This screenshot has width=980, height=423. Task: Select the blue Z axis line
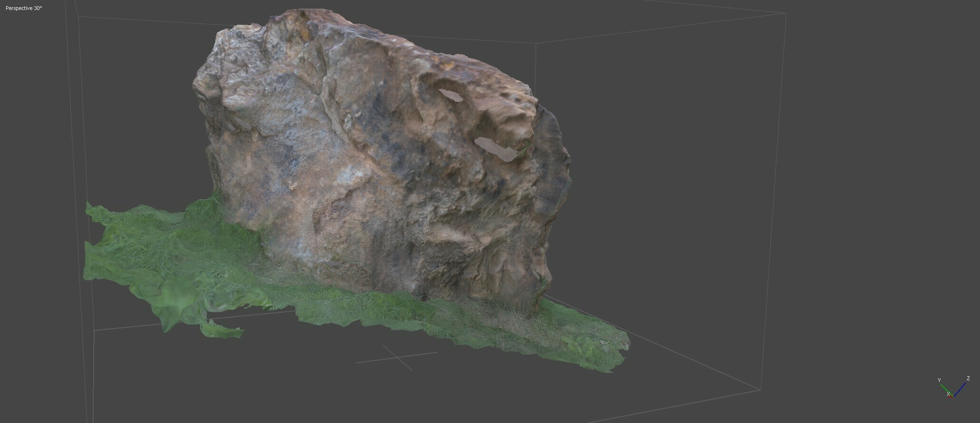click(x=960, y=389)
